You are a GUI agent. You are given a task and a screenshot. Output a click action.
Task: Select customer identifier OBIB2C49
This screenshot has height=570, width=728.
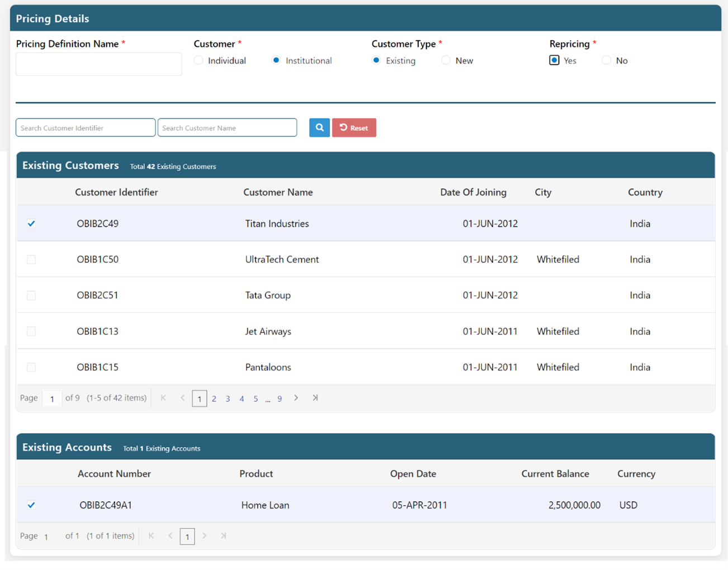coord(97,224)
